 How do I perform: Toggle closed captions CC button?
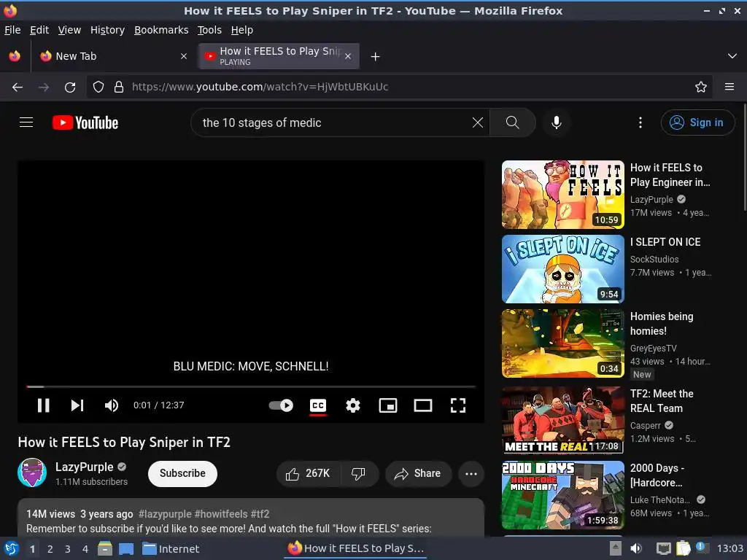(318, 405)
